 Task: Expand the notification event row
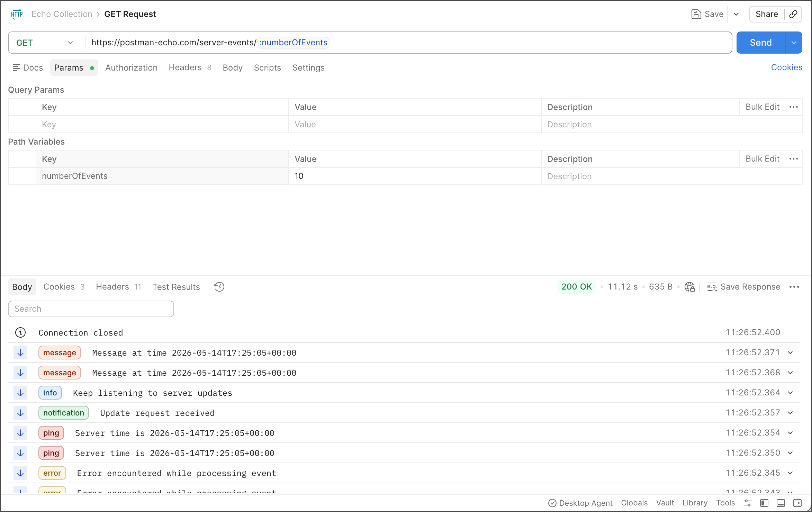coord(790,413)
